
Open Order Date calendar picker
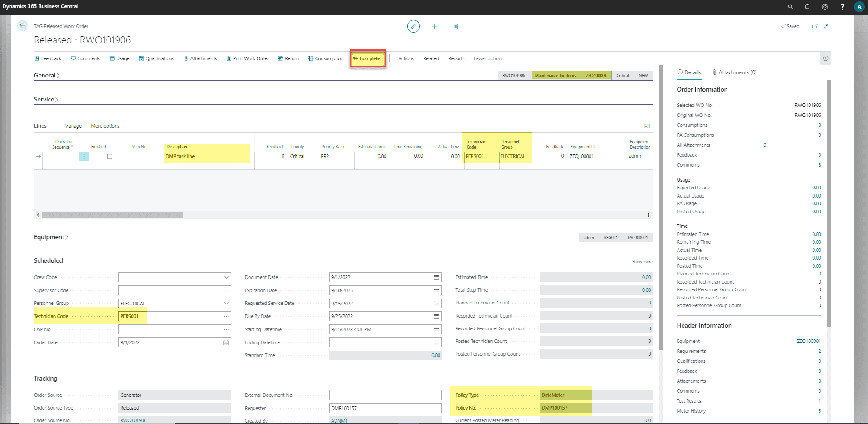click(x=226, y=342)
